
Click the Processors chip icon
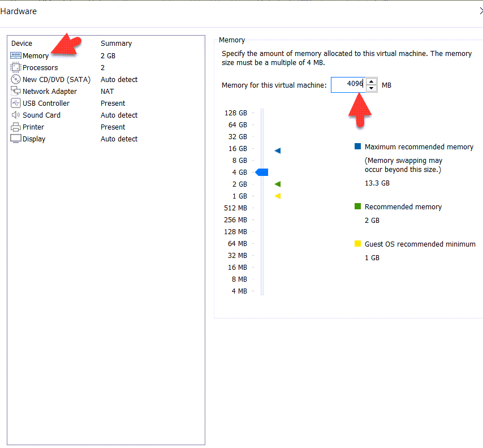pos(16,67)
